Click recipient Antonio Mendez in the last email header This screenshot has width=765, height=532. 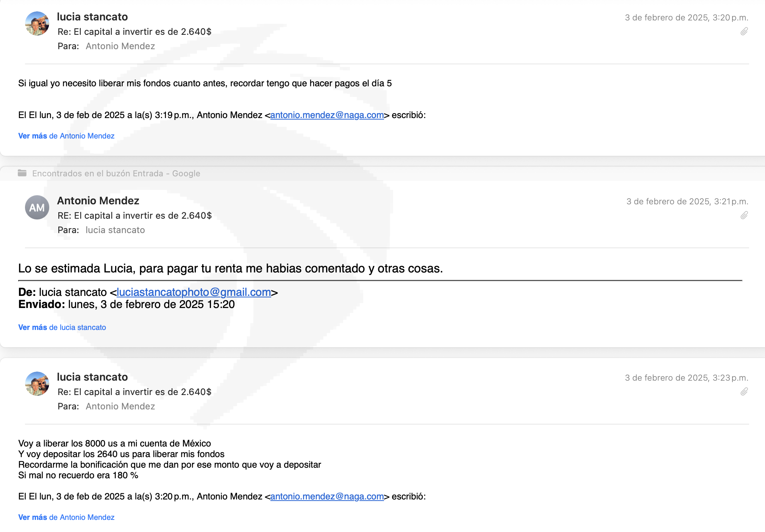(x=120, y=406)
